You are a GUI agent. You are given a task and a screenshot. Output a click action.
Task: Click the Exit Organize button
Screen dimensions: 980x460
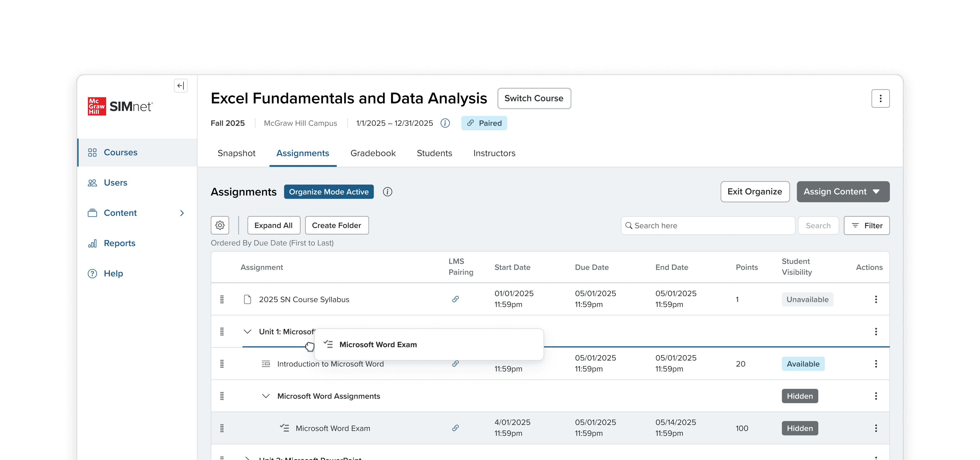point(754,192)
